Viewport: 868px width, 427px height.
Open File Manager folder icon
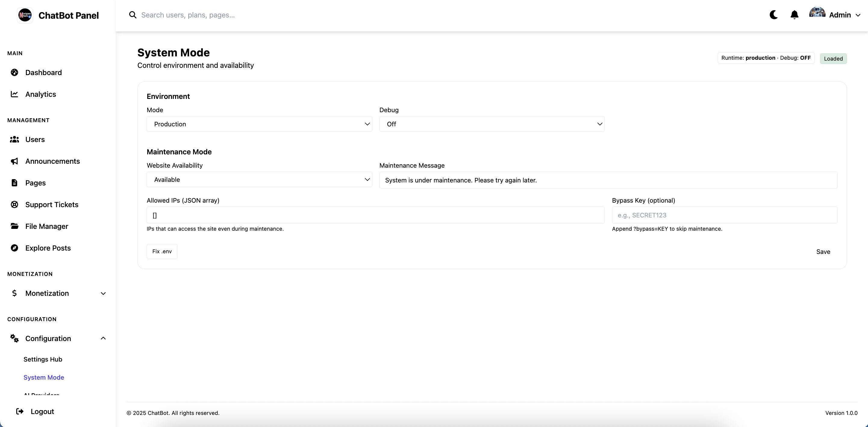pyautogui.click(x=14, y=226)
